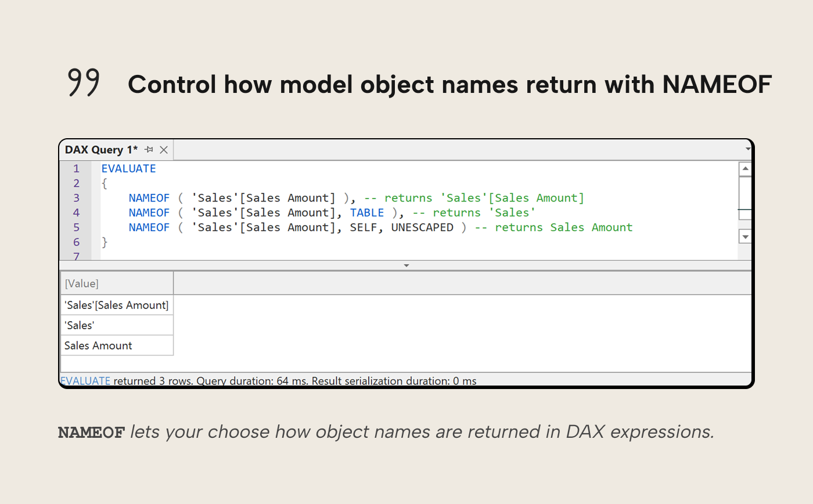Collapse the results pane splitter arrow
The height and width of the screenshot is (504, 813).
point(406,265)
